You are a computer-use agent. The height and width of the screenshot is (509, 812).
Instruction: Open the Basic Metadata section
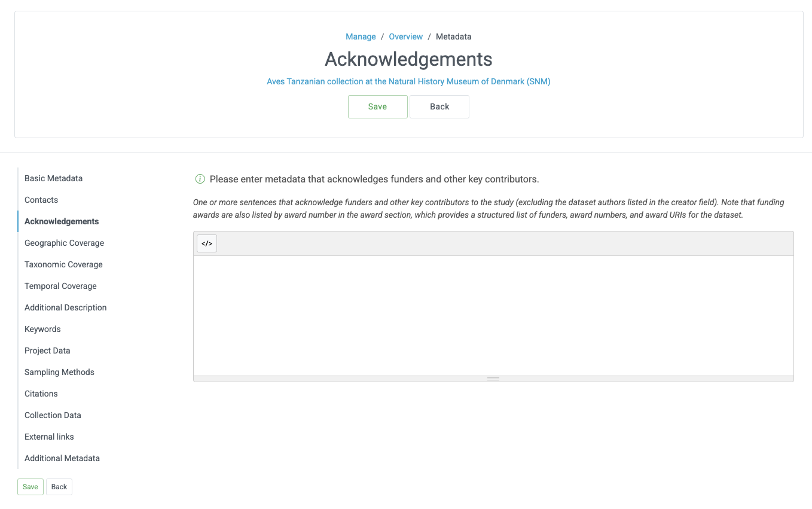53,178
